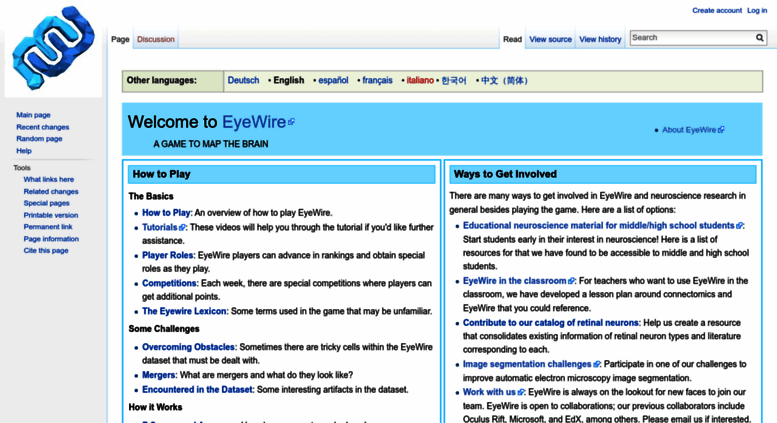Open About EyeWire link
This screenshot has width=777, height=423.
(x=689, y=130)
